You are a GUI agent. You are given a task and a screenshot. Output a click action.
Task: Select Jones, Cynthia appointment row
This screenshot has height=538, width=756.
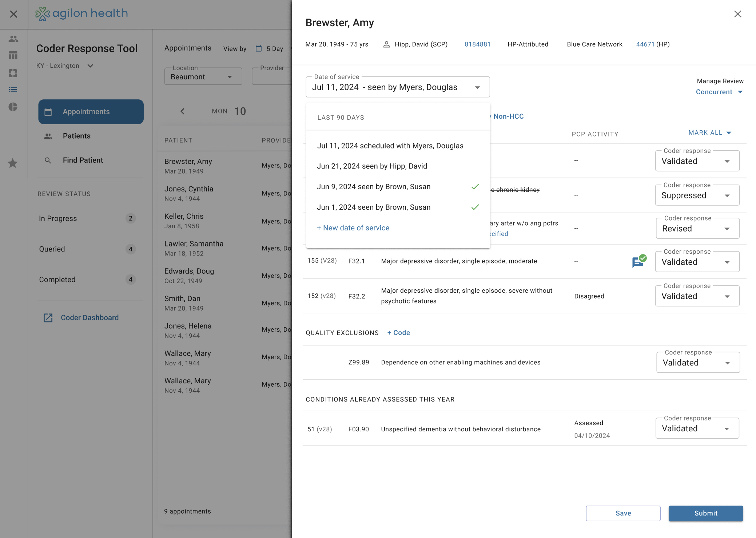[225, 193]
